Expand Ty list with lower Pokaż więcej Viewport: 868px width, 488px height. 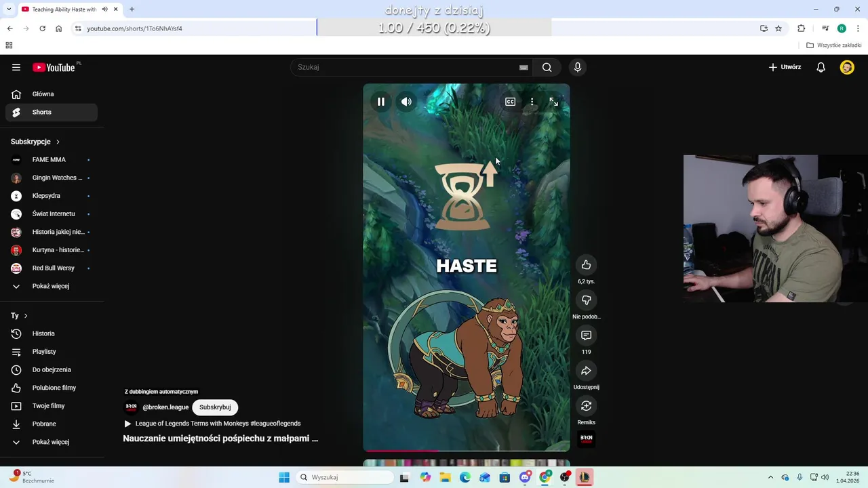[x=52, y=442]
